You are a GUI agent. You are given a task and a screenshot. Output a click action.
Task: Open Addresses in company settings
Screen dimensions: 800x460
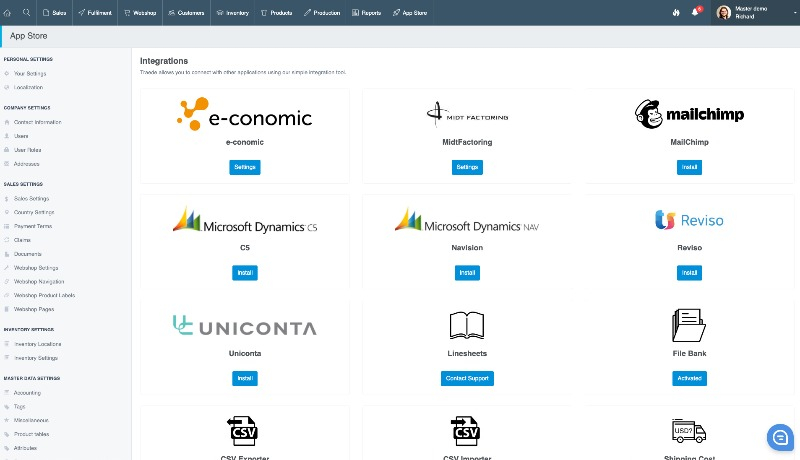(x=27, y=164)
